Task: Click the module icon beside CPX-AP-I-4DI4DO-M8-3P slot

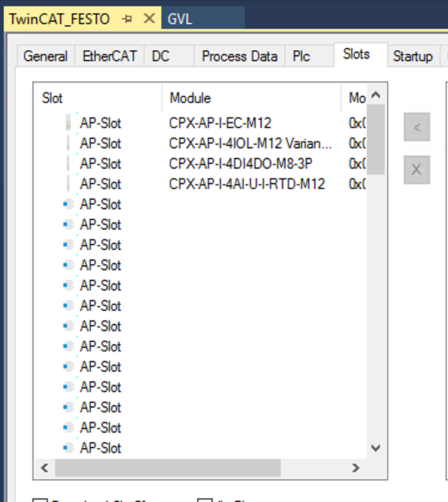Action: [68, 163]
